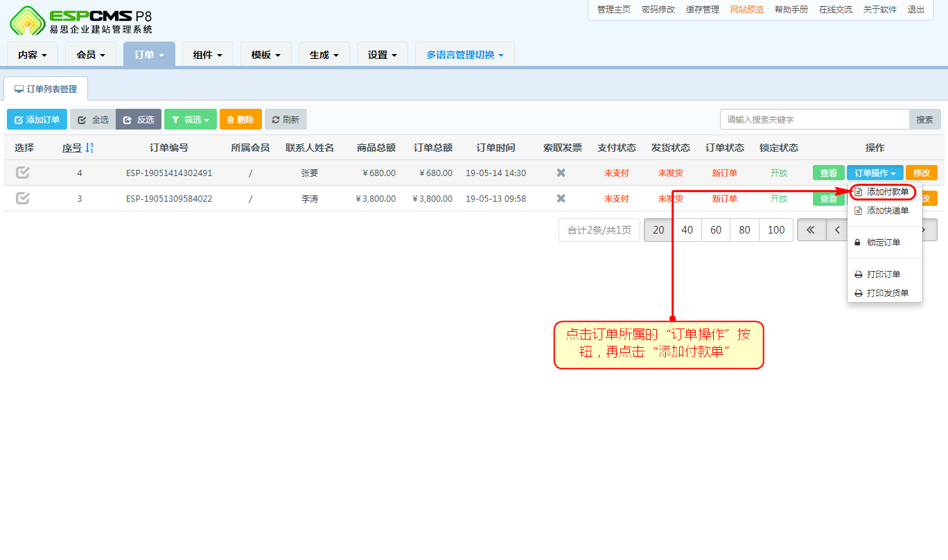Expand 多语言管理切换 dropdown

(465, 55)
